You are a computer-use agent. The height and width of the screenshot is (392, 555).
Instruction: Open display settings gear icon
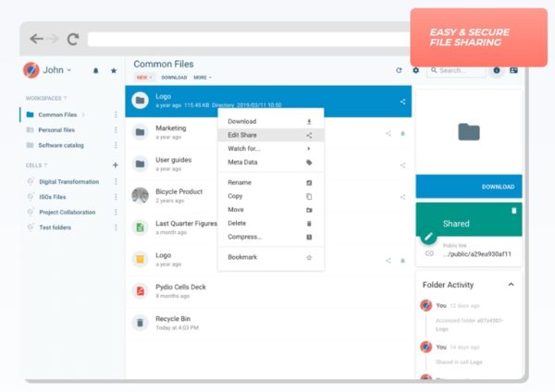tap(416, 70)
